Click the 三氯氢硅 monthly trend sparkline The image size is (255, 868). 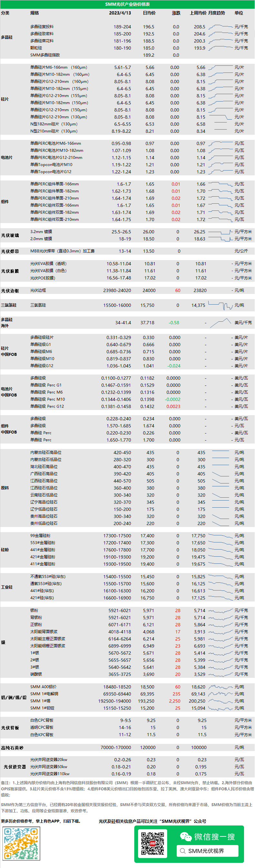(x=220, y=305)
